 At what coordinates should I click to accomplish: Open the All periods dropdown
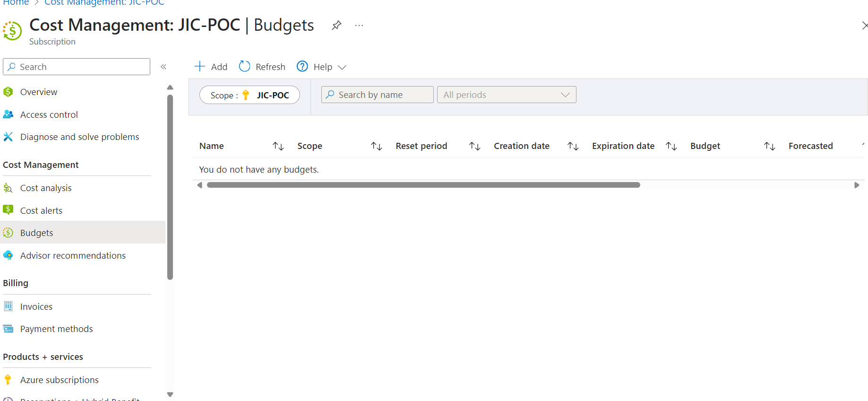pyautogui.click(x=507, y=95)
